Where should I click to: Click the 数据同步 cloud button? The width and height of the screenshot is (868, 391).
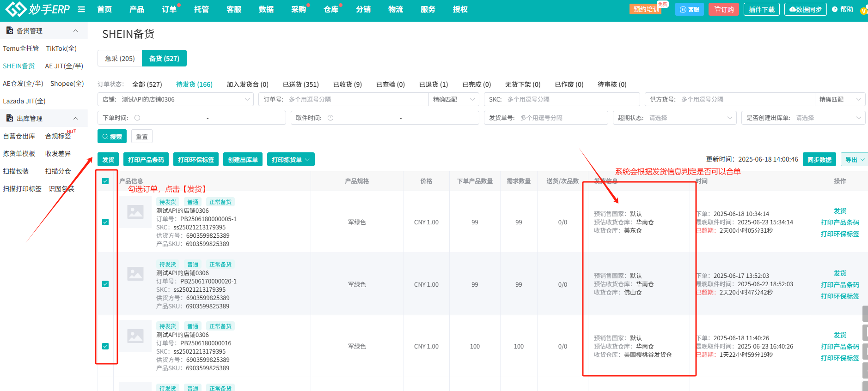806,9
